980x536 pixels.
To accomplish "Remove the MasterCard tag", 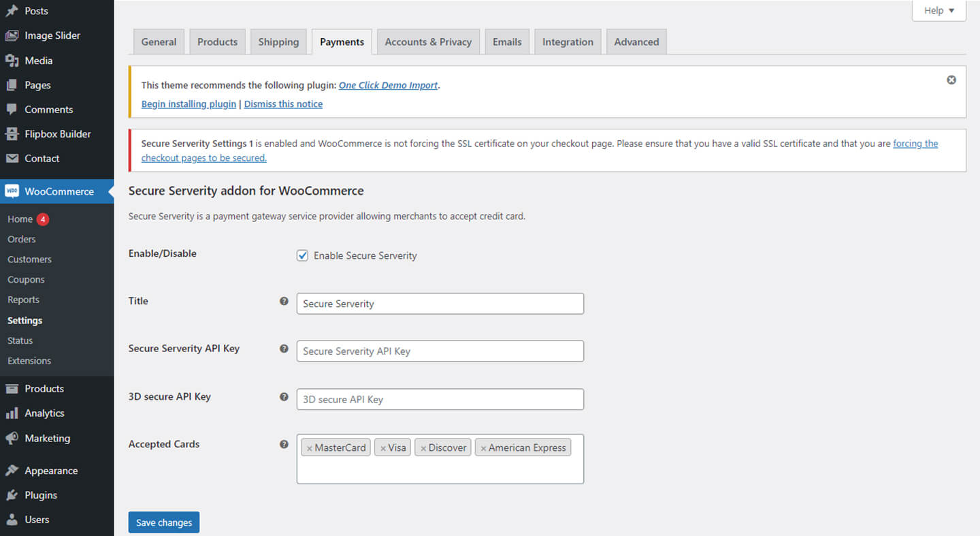I will pyautogui.click(x=310, y=448).
